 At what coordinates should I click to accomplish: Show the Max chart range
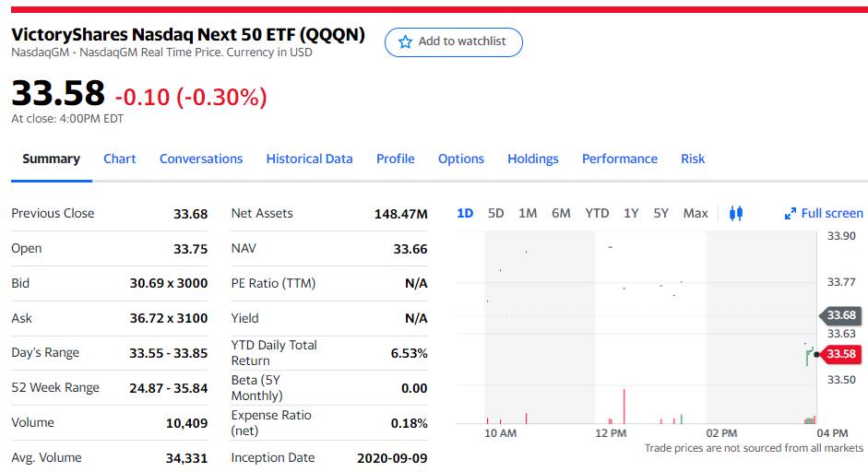click(696, 213)
